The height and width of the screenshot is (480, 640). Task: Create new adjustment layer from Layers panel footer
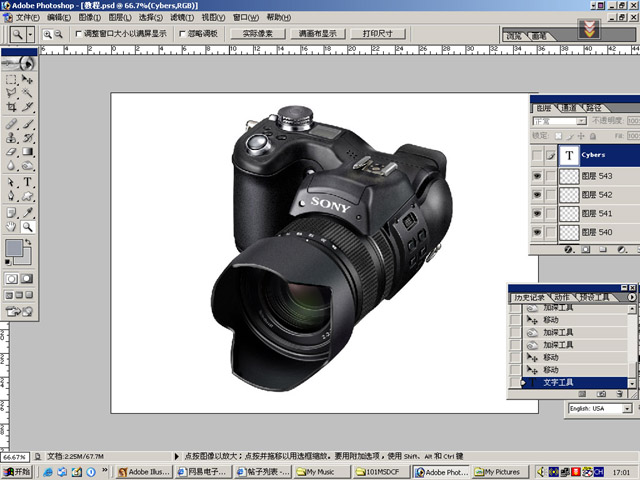[621, 249]
